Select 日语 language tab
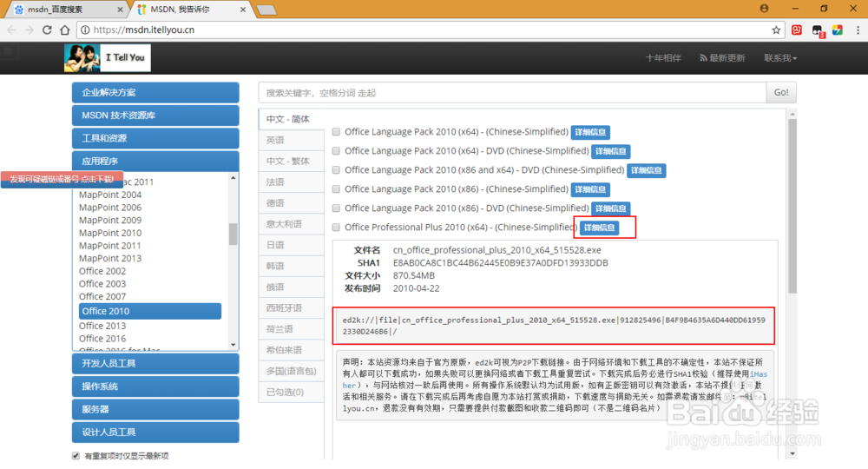 pyautogui.click(x=291, y=245)
